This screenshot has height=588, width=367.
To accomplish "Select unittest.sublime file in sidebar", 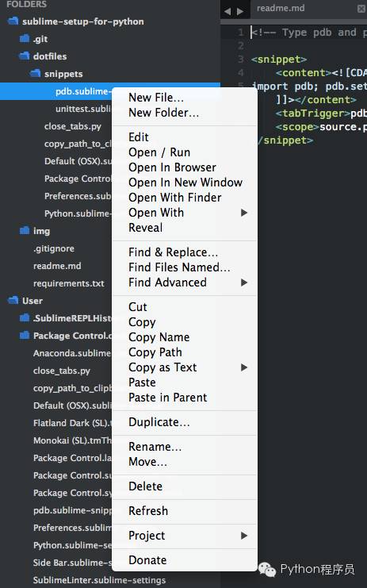I will click(x=83, y=109).
